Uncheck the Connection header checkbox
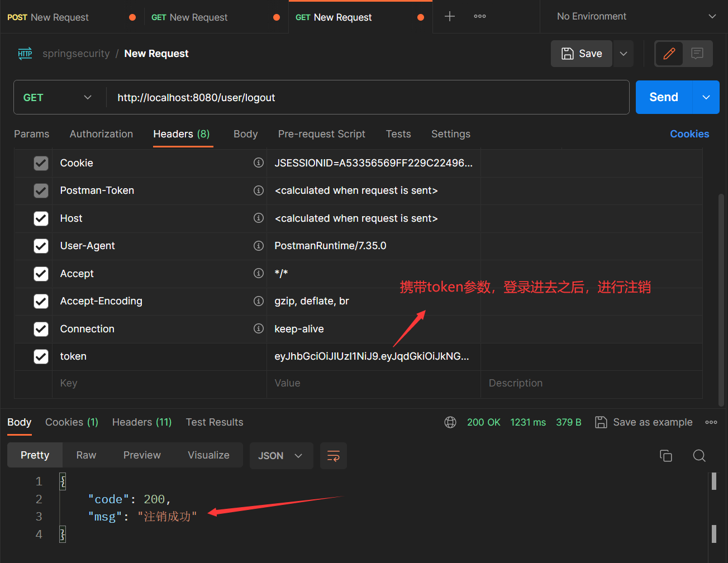 pos(41,329)
